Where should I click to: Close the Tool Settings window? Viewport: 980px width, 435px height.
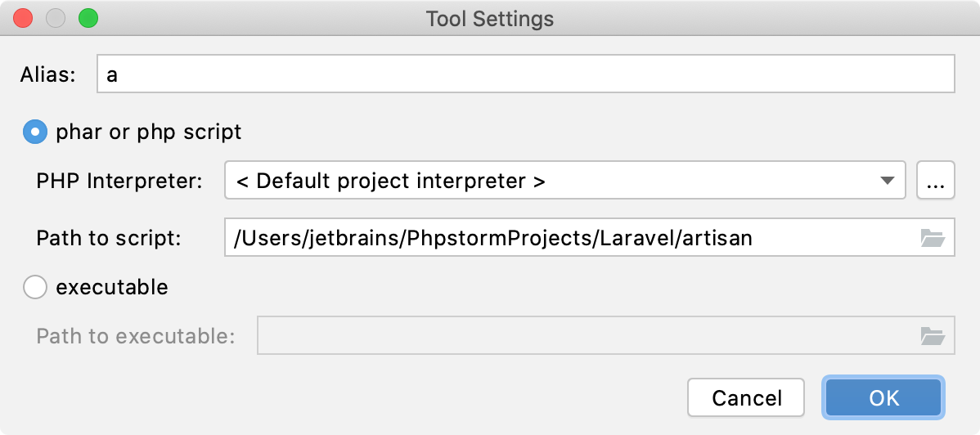(x=23, y=18)
